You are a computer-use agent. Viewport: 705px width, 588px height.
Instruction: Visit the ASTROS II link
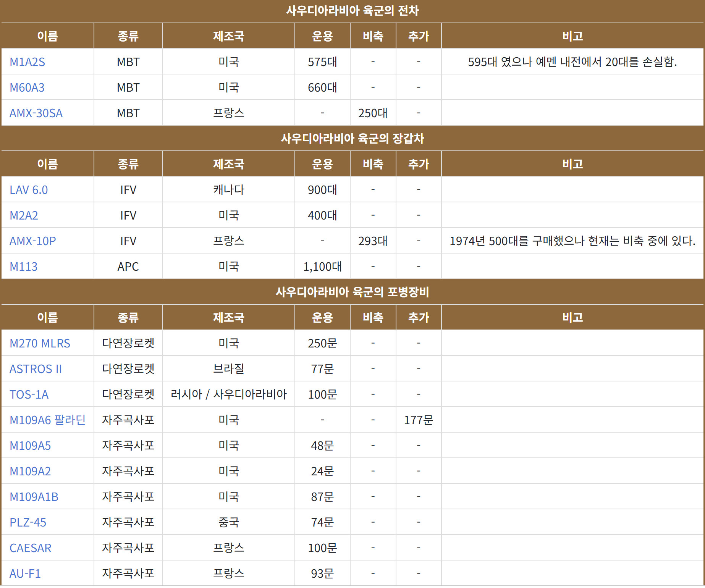[36, 369]
